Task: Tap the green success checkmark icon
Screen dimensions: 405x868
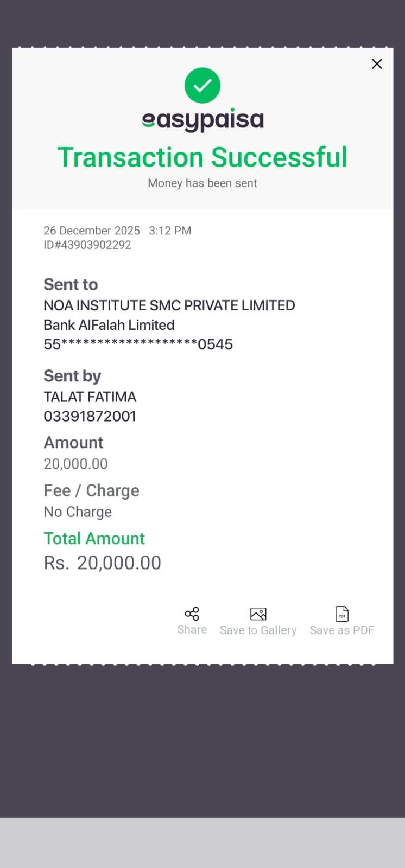Action: (x=202, y=85)
